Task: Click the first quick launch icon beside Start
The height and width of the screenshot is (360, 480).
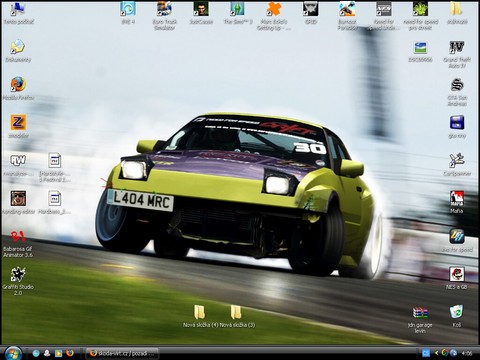Action: pyautogui.click(x=36, y=353)
